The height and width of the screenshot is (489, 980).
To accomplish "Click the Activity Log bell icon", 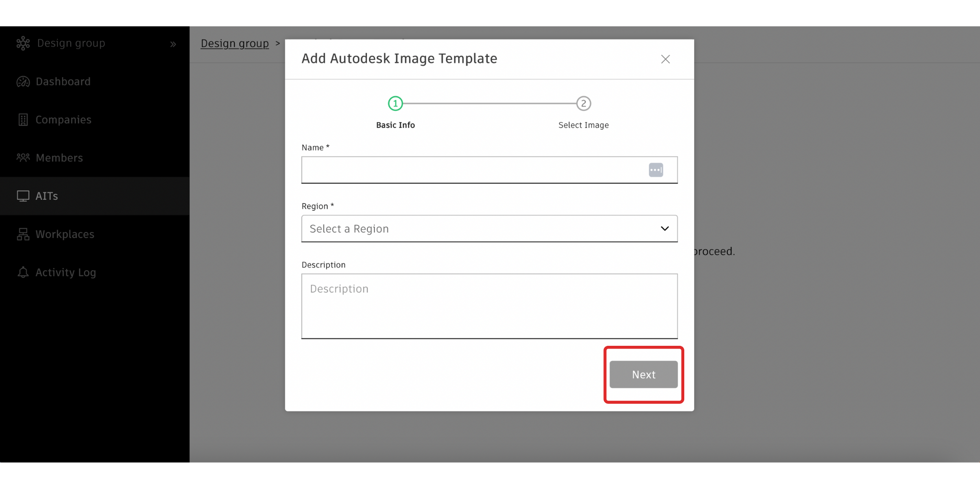I will click(23, 273).
